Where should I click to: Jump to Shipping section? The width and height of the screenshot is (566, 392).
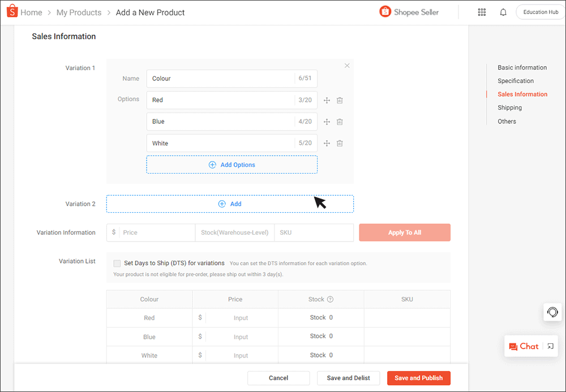[510, 107]
